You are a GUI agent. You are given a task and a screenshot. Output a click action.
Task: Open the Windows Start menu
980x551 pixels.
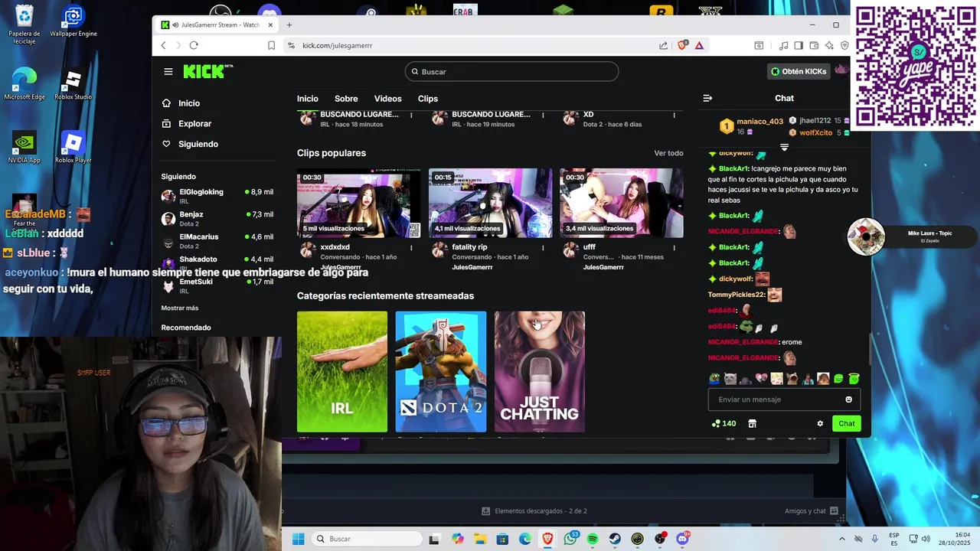(298, 539)
